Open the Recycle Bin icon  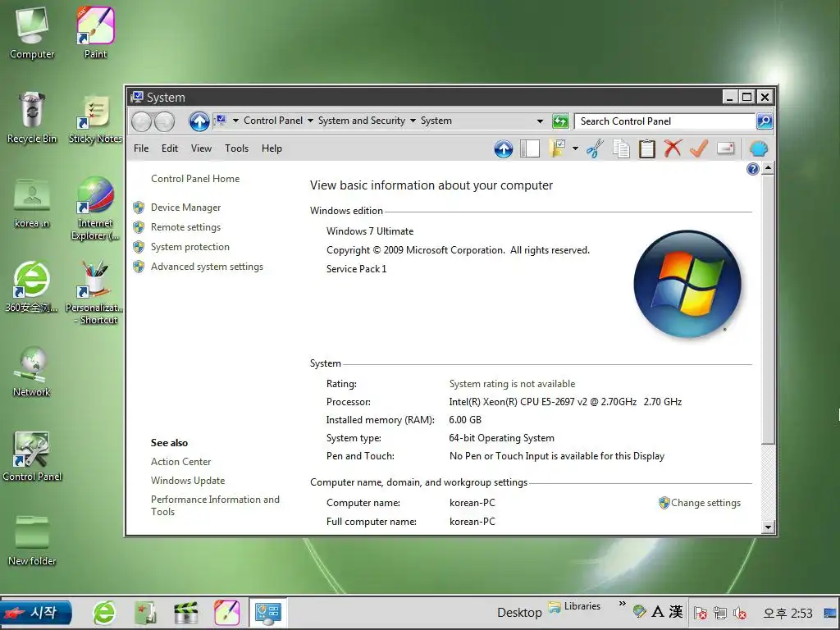32,118
